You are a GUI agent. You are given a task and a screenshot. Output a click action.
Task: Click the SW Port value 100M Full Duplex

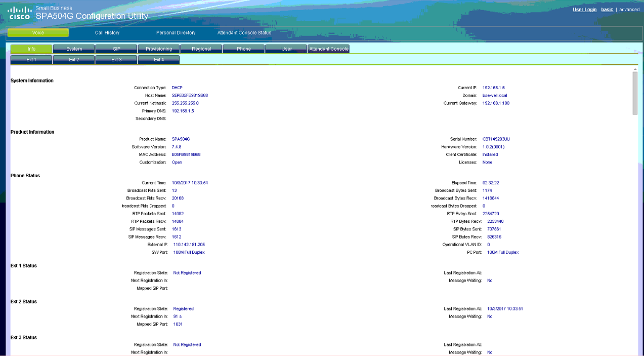tap(189, 252)
